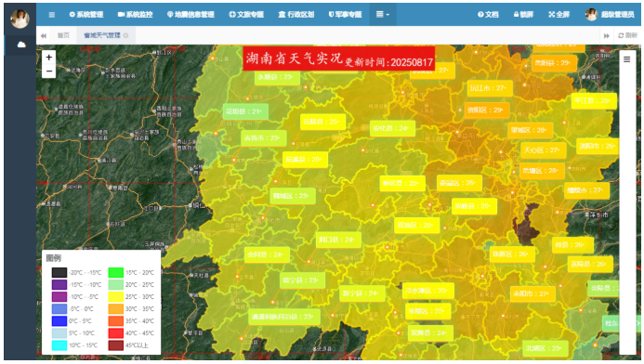Click the bright green 15℃ - 20℃ swatch

pyautogui.click(x=116, y=272)
